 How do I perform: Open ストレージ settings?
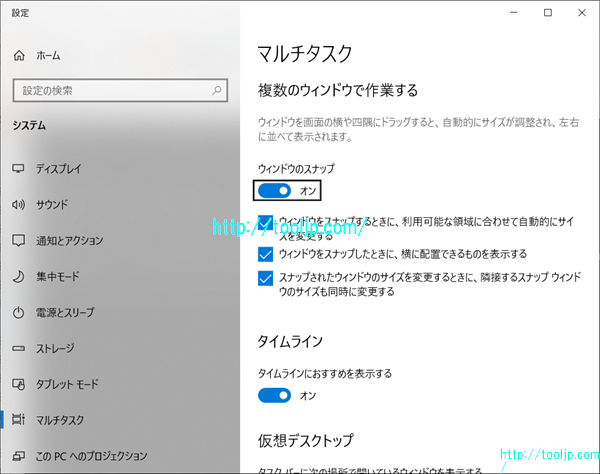(55, 349)
